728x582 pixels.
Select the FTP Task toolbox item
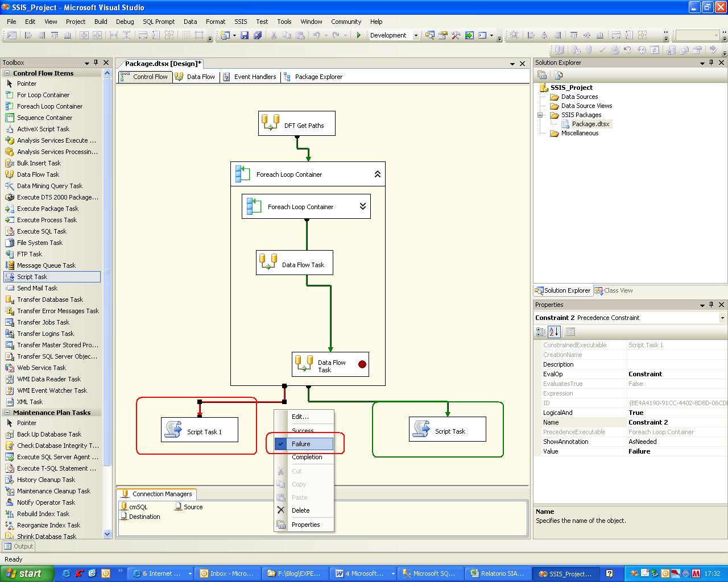click(x=52, y=254)
